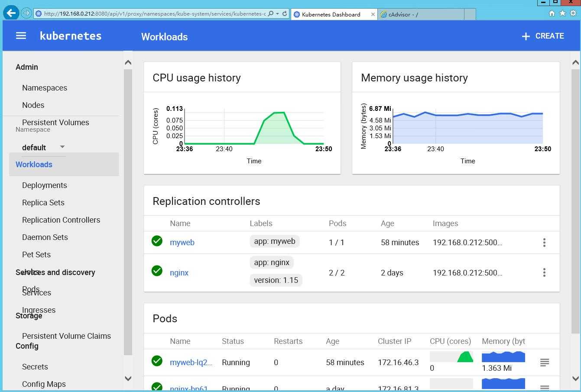The height and width of the screenshot is (392, 581).
Task: Click green status check for myweb-lq2 pod
Action: coord(157,361)
